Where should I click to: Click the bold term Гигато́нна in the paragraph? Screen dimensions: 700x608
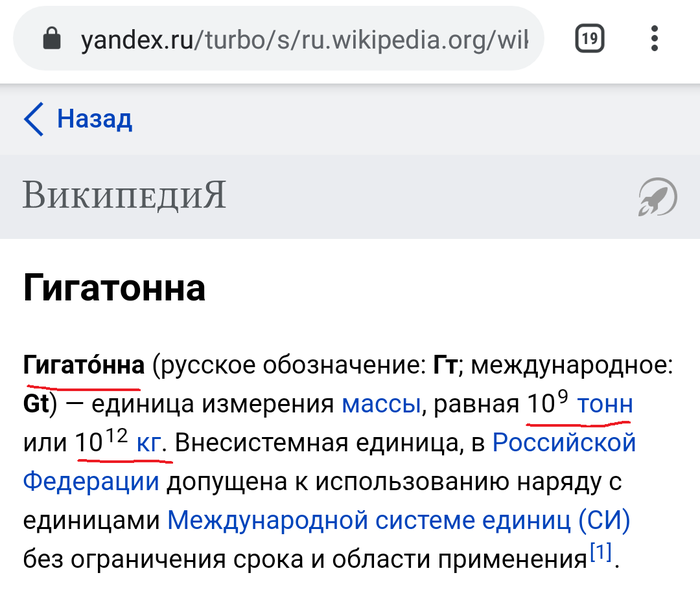pos(84,365)
